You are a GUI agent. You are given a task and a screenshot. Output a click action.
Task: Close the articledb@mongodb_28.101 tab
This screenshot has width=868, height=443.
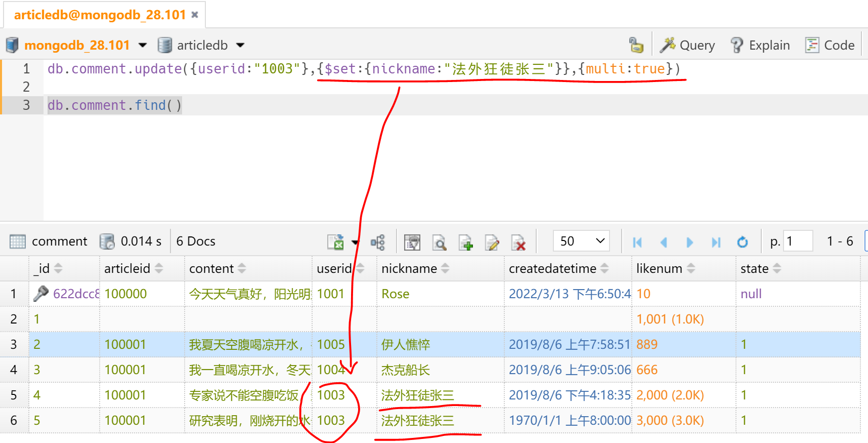(195, 15)
